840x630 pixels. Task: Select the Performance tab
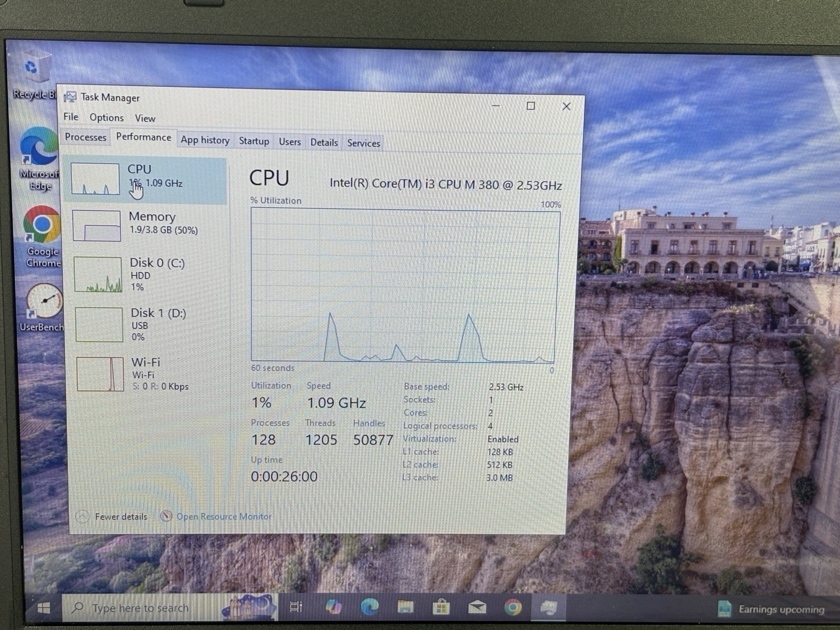click(x=143, y=137)
